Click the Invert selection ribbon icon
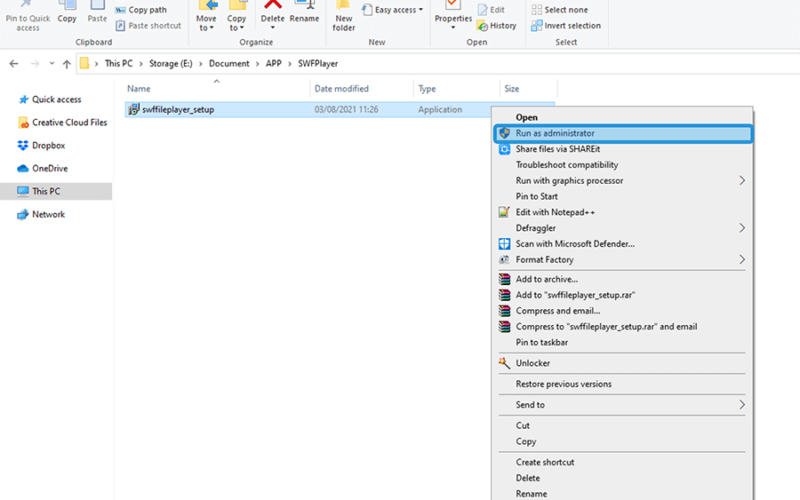The height and width of the screenshot is (500, 800). 536,26
